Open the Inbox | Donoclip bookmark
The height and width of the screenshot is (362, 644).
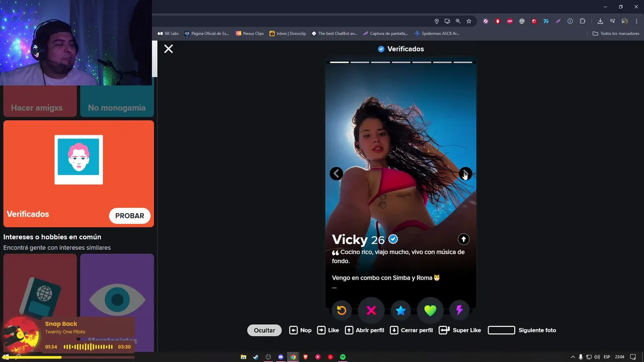[x=288, y=34]
